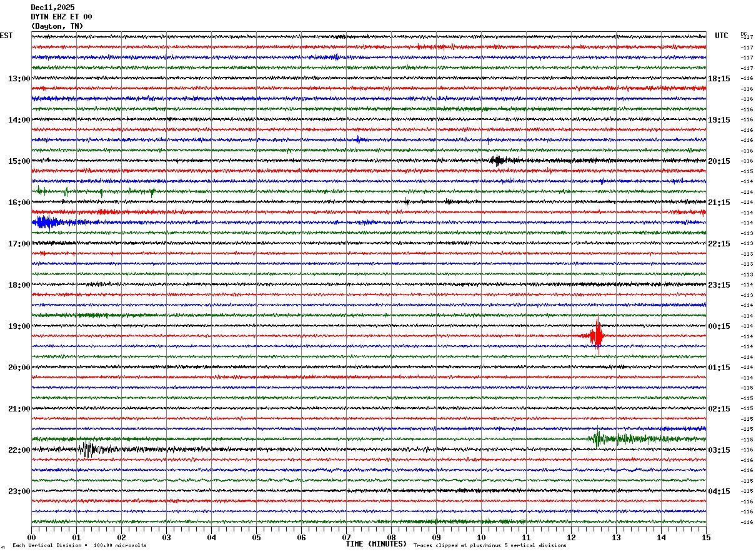
Task: Click the black event burst on the 22:00 trace
Action: point(89,449)
